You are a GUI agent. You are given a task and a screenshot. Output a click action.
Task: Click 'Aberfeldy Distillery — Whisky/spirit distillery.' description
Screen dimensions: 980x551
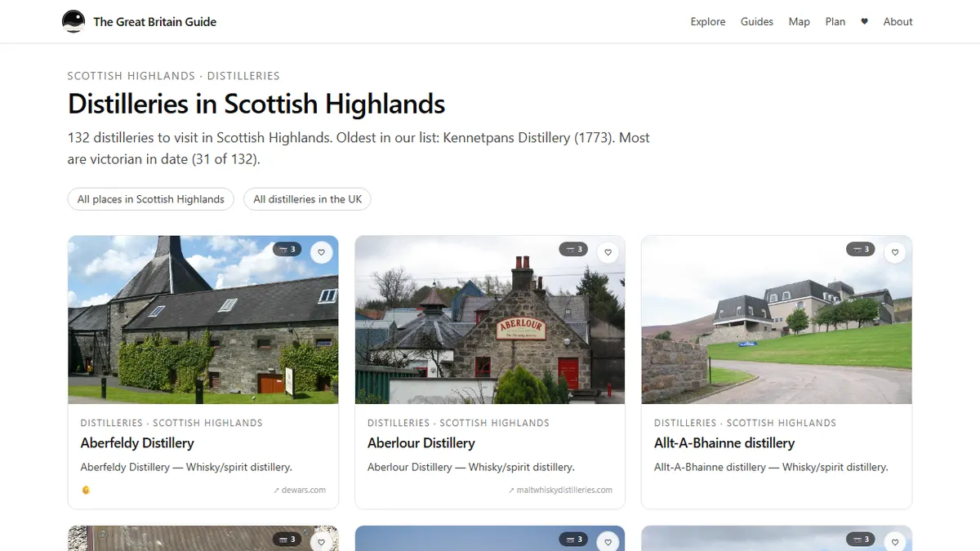[x=186, y=468]
